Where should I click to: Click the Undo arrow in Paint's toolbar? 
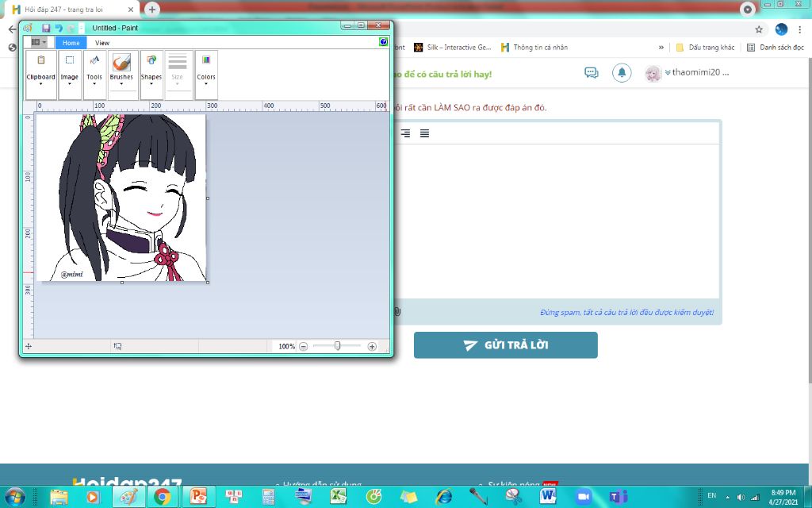58,28
